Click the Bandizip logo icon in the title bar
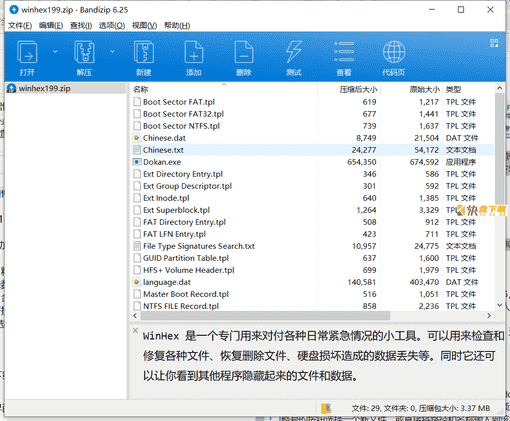Image resolution: width=510 pixels, height=421 pixels. click(14, 10)
